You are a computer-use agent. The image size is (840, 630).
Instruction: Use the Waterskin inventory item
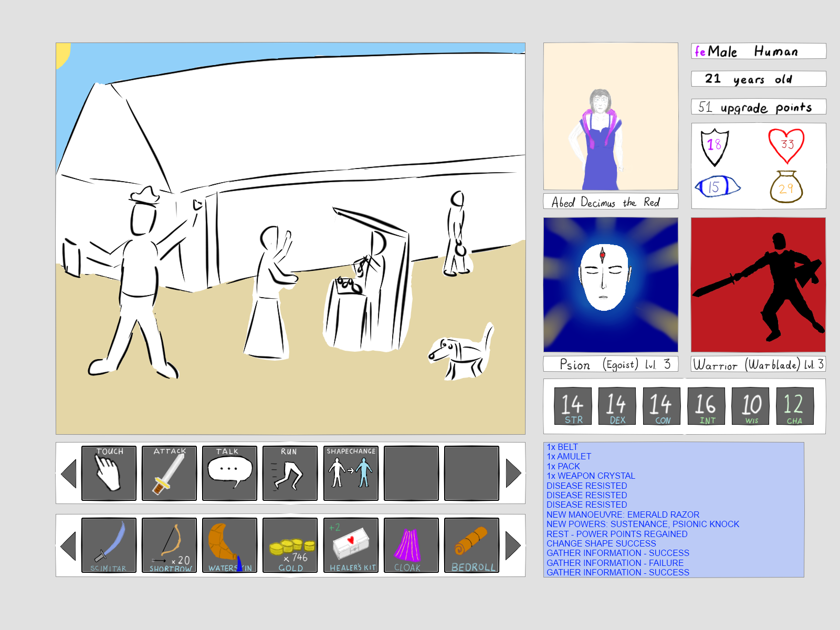click(229, 545)
